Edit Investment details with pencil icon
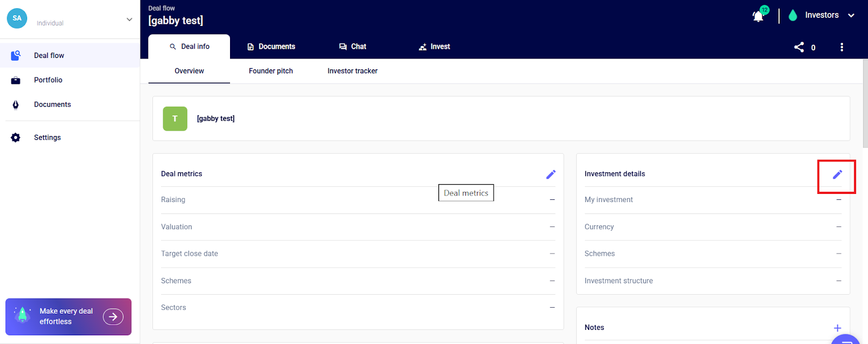This screenshot has height=344, width=868. 837,174
